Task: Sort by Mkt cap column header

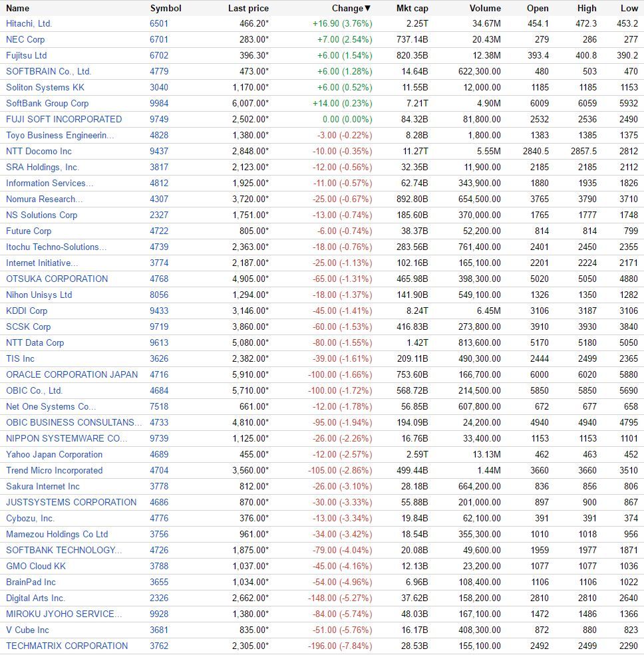Action: point(412,9)
